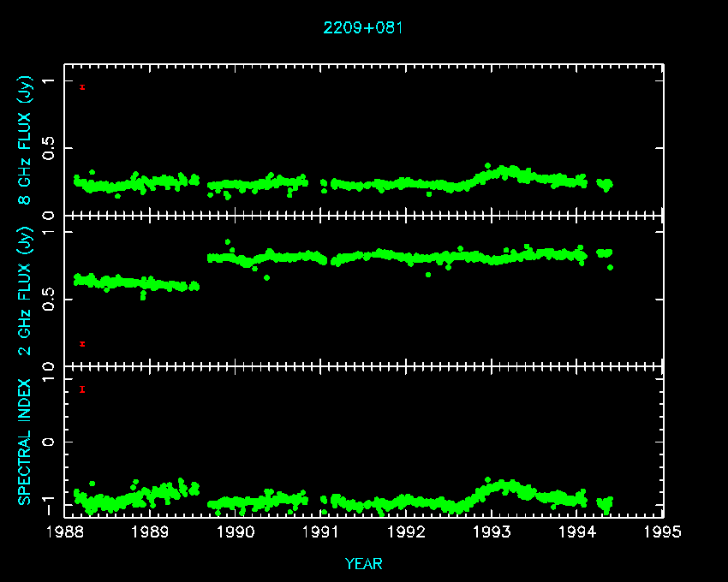
Task: Click the red error bar in spectral index panel
Action: (82, 389)
